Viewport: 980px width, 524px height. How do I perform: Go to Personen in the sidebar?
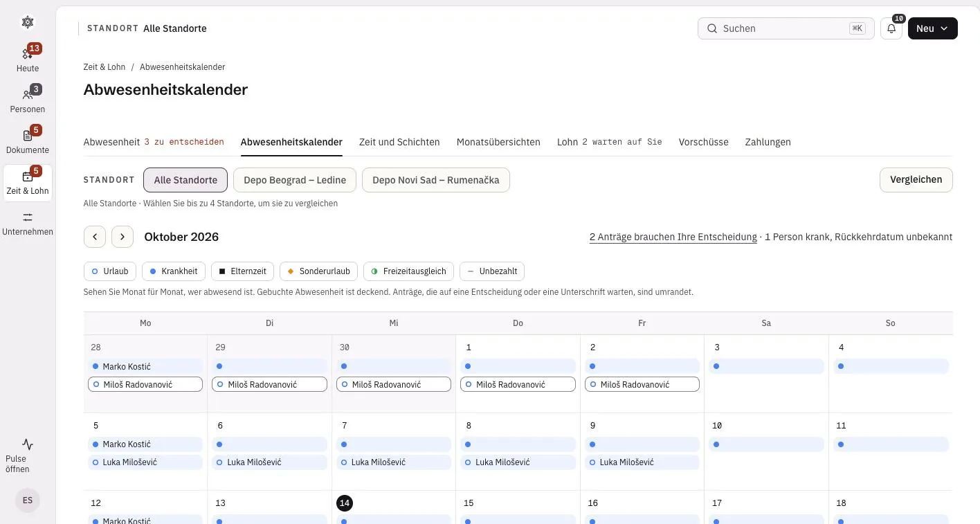28,100
